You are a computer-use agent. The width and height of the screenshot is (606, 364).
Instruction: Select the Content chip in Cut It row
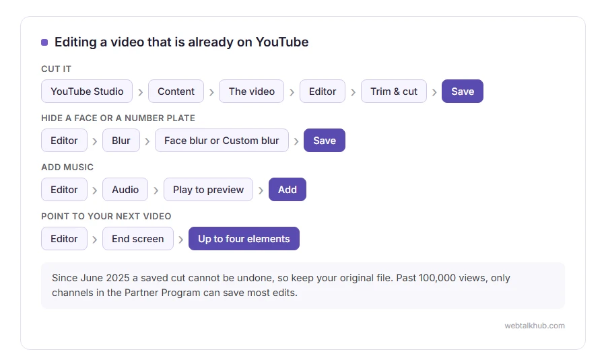pyautogui.click(x=176, y=92)
